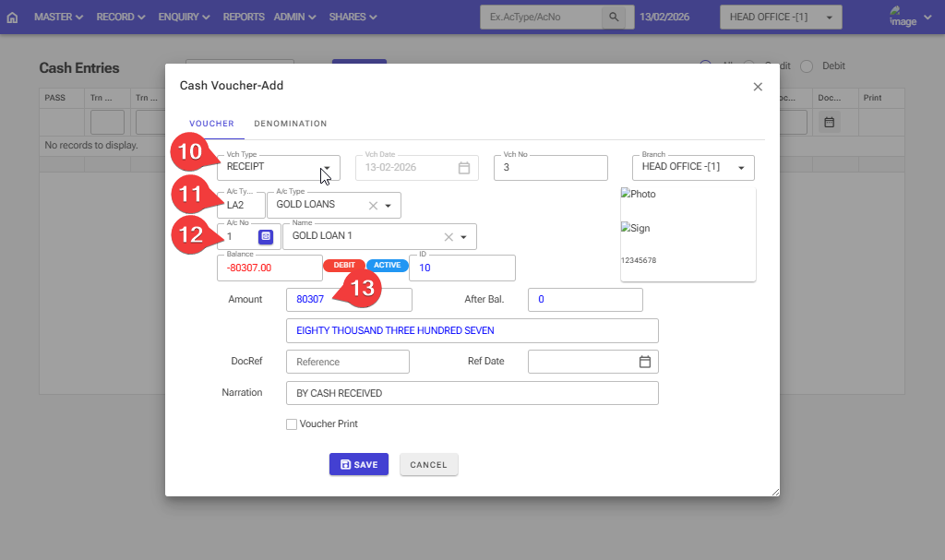Click the search magnifier icon

pyautogui.click(x=613, y=18)
